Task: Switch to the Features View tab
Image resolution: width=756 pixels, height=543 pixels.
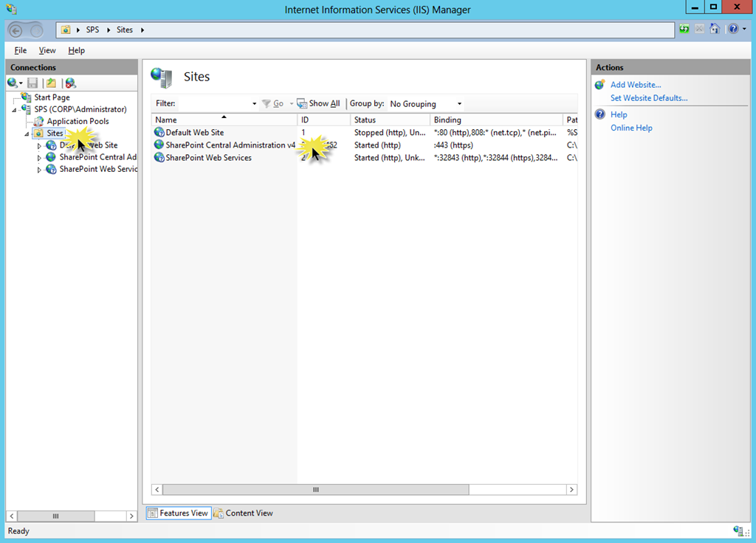Action: tap(179, 513)
